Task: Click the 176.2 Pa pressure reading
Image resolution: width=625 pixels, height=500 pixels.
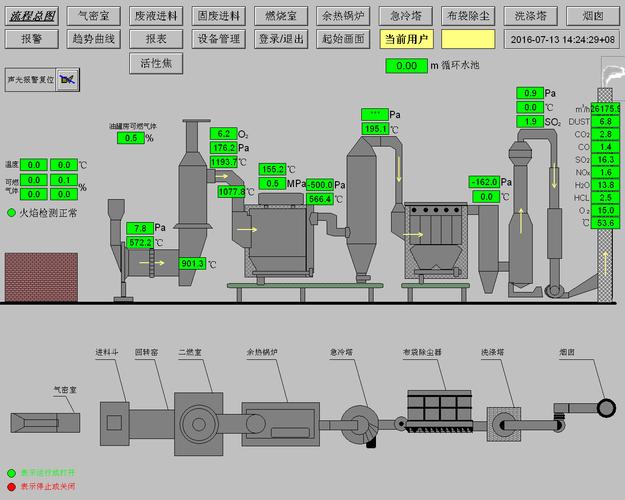Action: tap(224, 148)
